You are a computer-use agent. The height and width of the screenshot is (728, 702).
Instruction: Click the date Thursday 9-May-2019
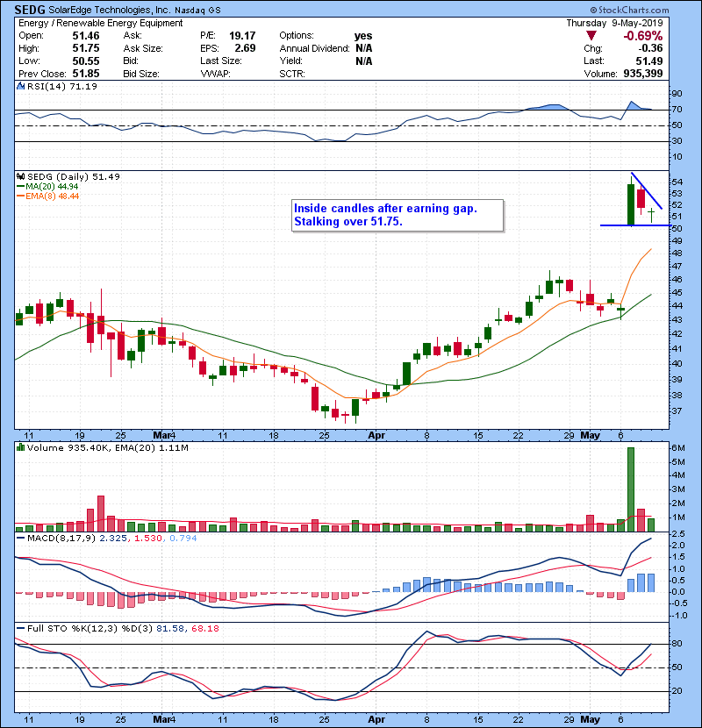point(614,23)
